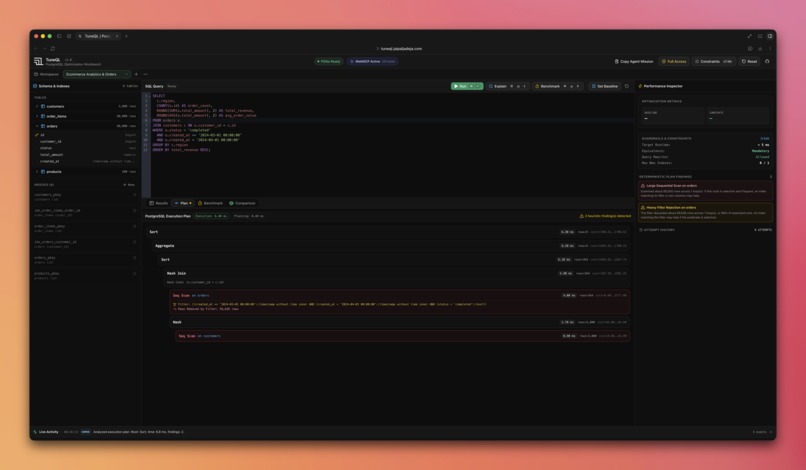Screen dimensions: 806x470
Task: Click the browser address bar
Action: tap(401, 49)
